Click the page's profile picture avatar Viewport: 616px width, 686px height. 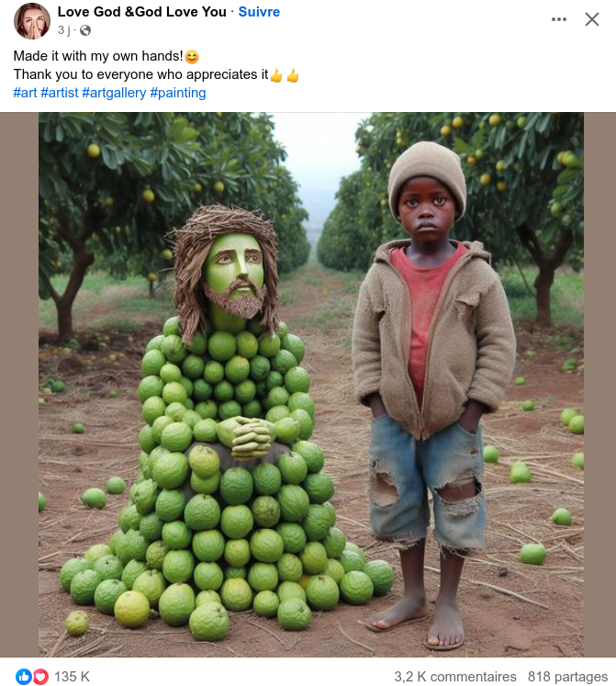[x=31, y=20]
